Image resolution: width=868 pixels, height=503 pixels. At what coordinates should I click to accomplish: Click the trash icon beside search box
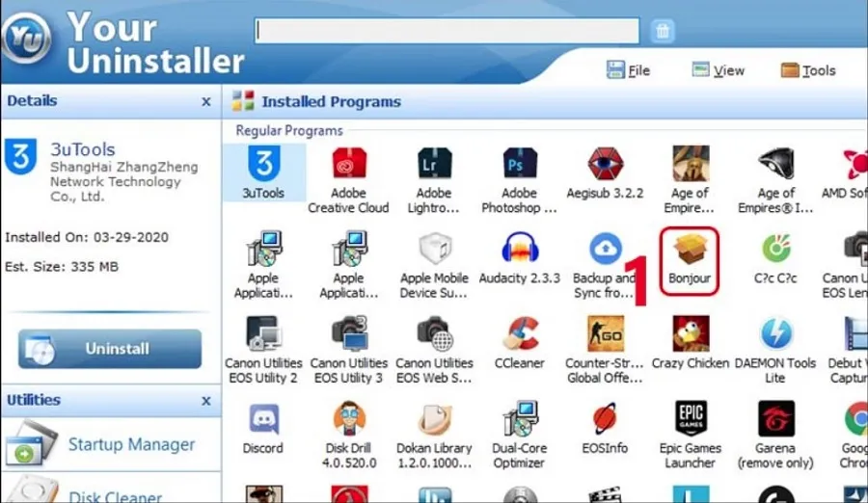click(x=663, y=31)
